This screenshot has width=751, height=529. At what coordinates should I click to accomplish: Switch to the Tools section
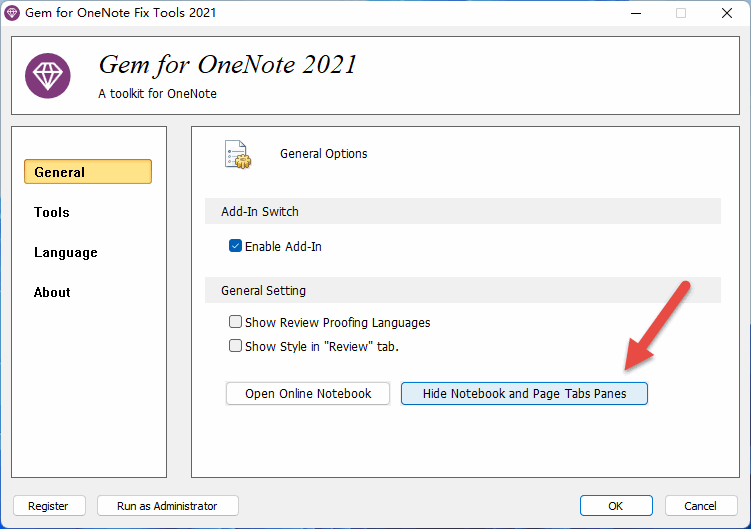(x=52, y=212)
